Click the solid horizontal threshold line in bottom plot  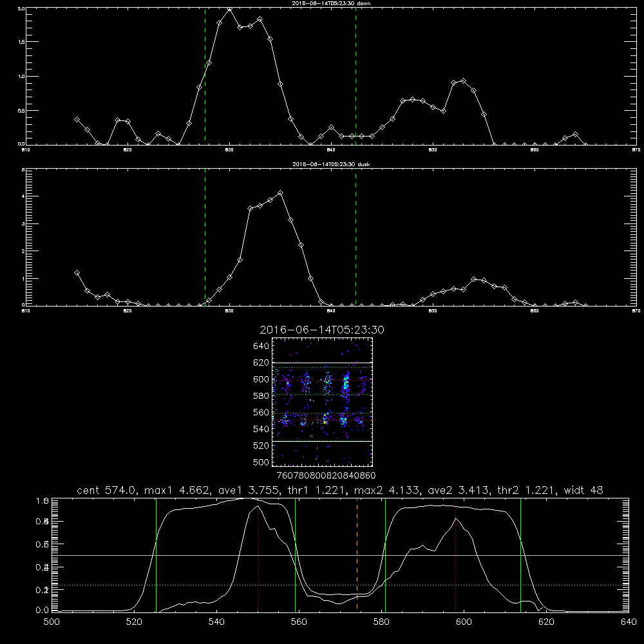[340, 555]
